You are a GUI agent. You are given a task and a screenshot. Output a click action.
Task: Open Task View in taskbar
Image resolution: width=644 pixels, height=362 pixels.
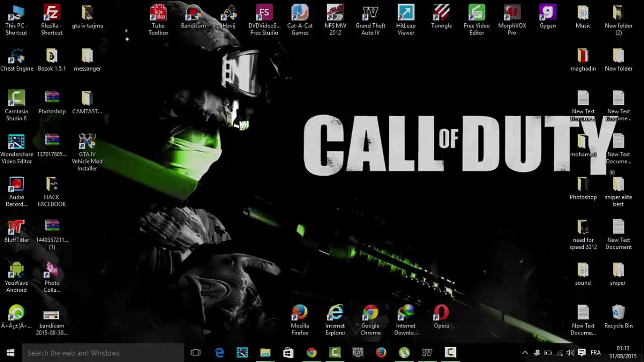(196, 353)
